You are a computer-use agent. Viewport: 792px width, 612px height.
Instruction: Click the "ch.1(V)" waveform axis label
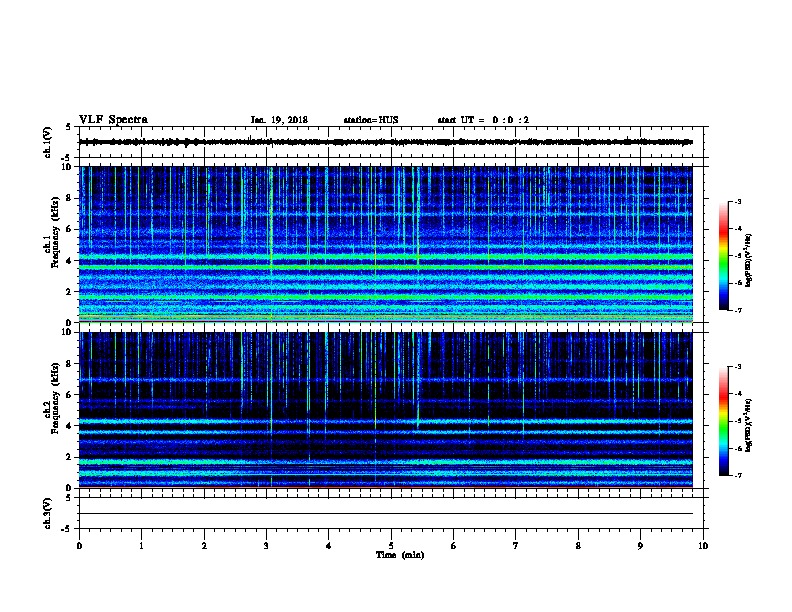(x=47, y=142)
